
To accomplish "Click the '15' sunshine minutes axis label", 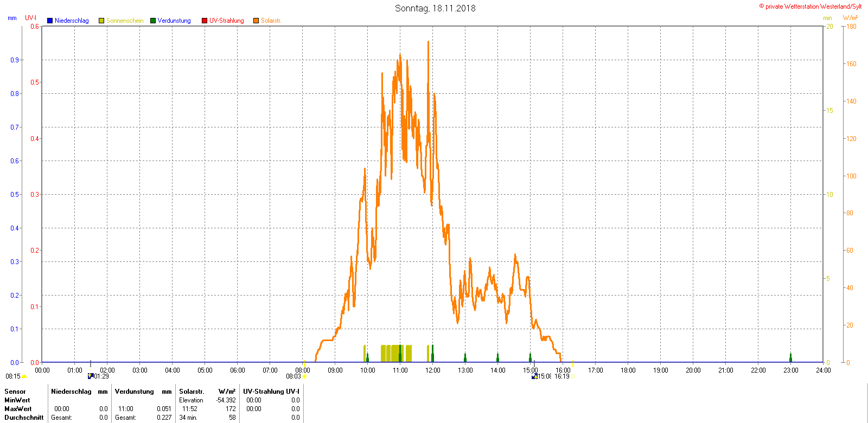I will coord(829,111).
